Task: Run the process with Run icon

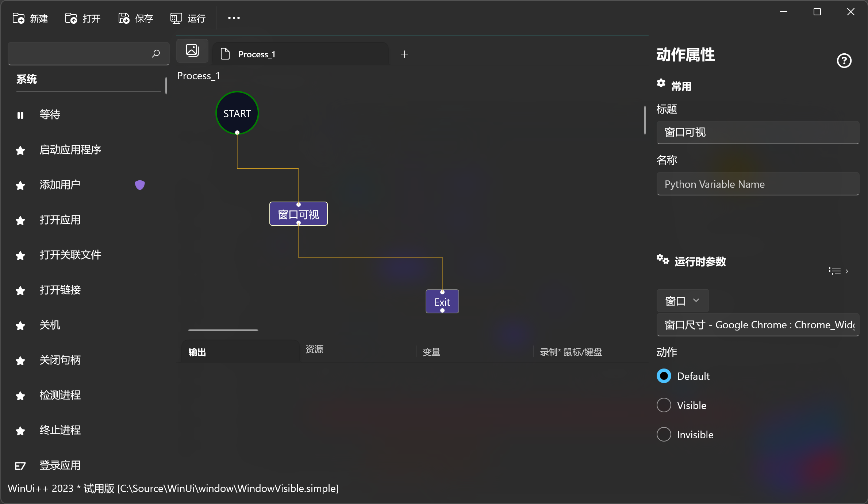Action: tap(176, 18)
